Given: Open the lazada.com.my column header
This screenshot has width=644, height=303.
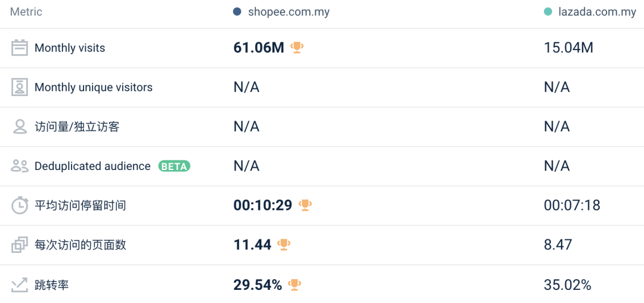Looking at the screenshot, I should coord(596,12).
